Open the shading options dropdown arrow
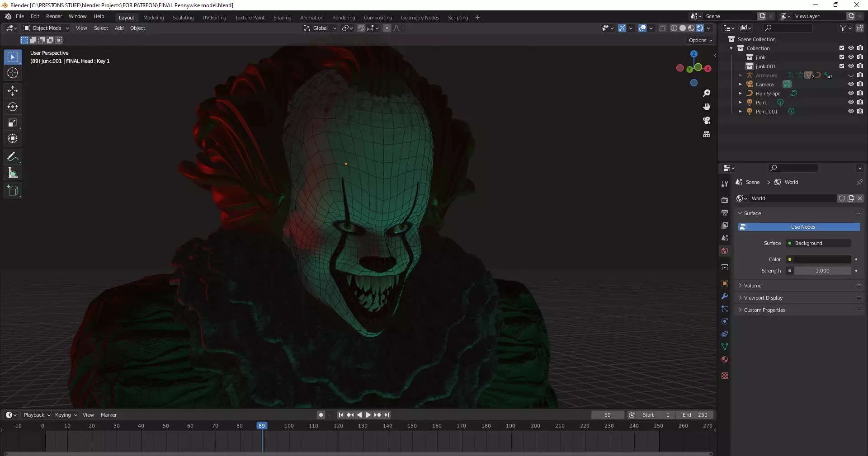 point(708,28)
